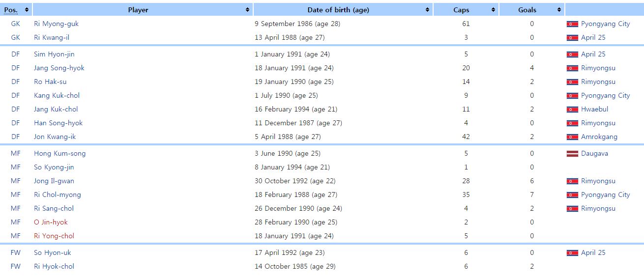
Task: Sort table using Caps column arrows
Action: click(493, 10)
